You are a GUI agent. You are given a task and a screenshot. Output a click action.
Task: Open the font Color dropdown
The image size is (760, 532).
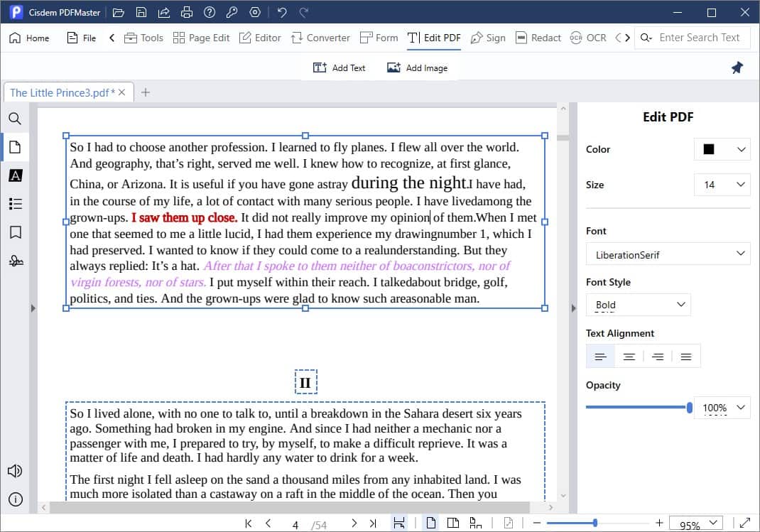(x=722, y=149)
